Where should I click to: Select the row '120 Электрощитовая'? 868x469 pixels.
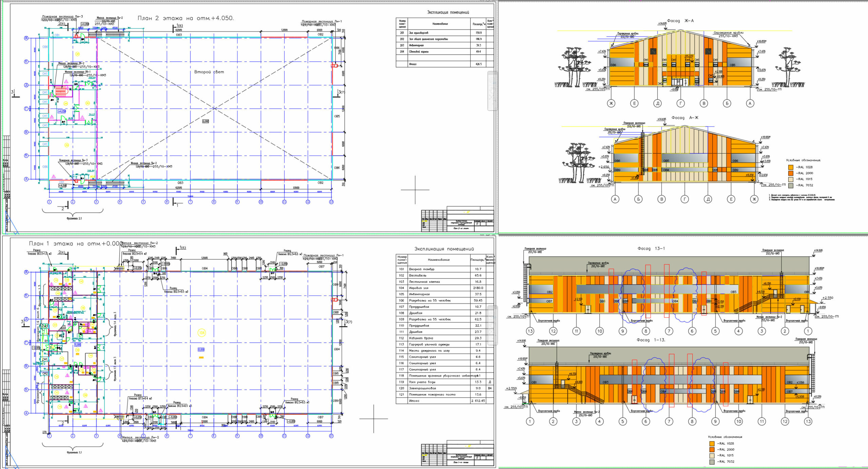click(445, 388)
